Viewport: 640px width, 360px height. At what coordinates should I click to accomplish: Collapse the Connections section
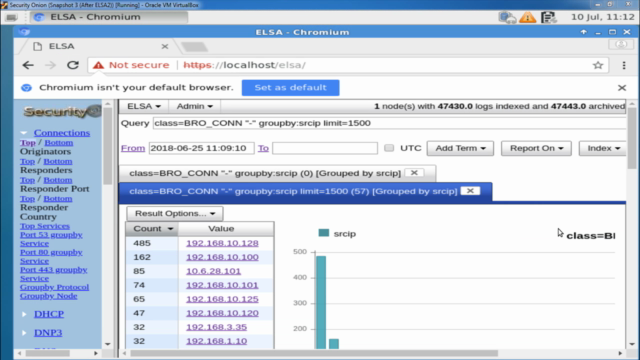pos(24,133)
